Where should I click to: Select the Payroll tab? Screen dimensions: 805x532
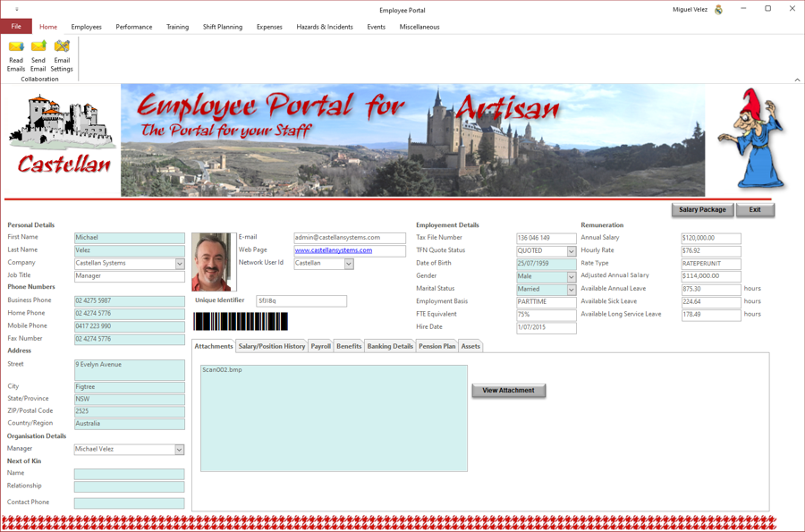coord(320,346)
